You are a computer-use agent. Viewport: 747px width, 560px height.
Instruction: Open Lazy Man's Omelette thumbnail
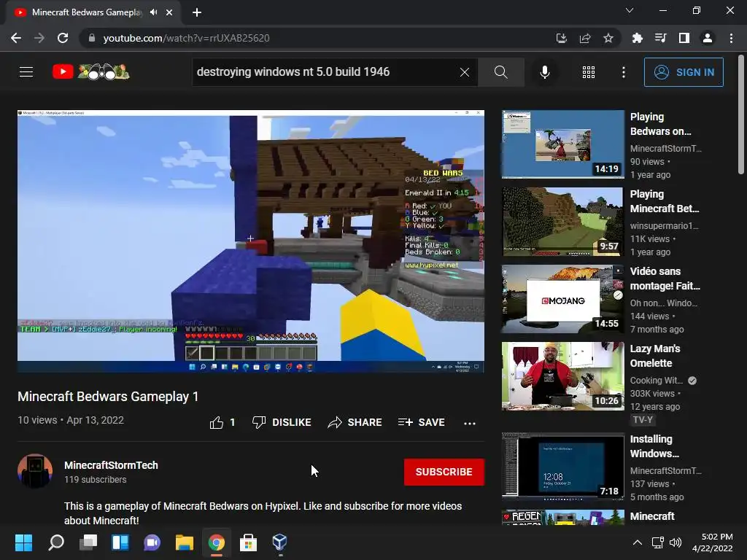562,376
